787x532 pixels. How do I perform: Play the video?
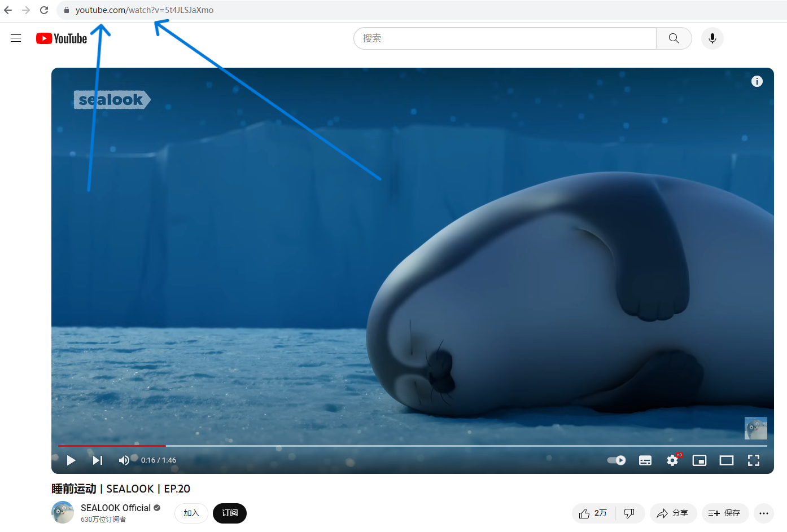(x=71, y=460)
